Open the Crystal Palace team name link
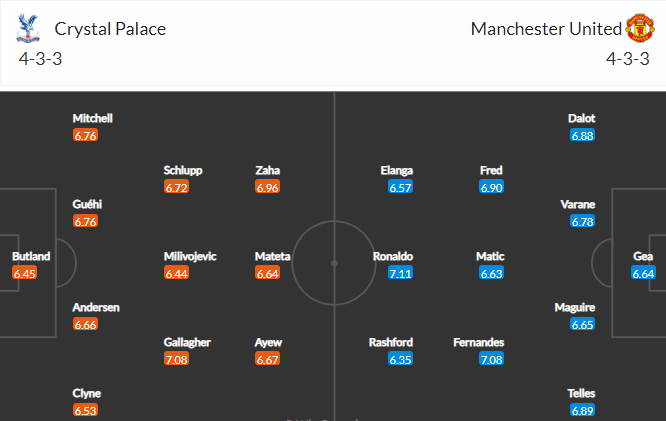This screenshot has width=666, height=421. 110,29
